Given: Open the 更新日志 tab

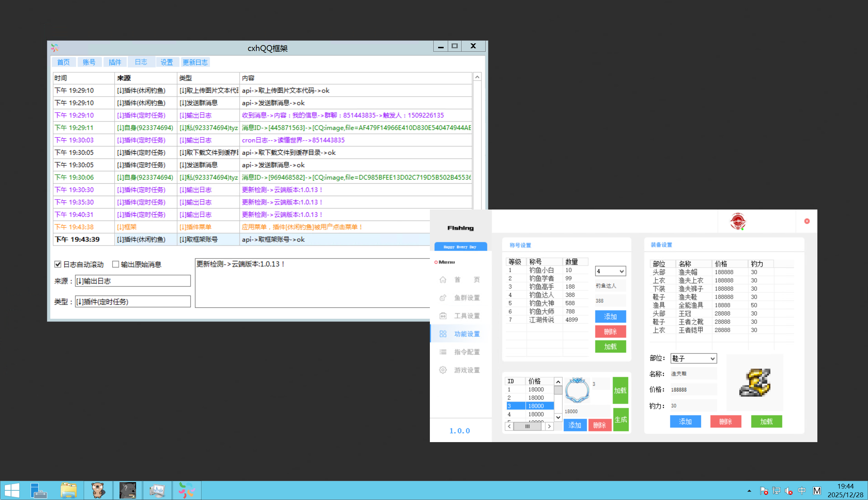Looking at the screenshot, I should click(x=195, y=62).
